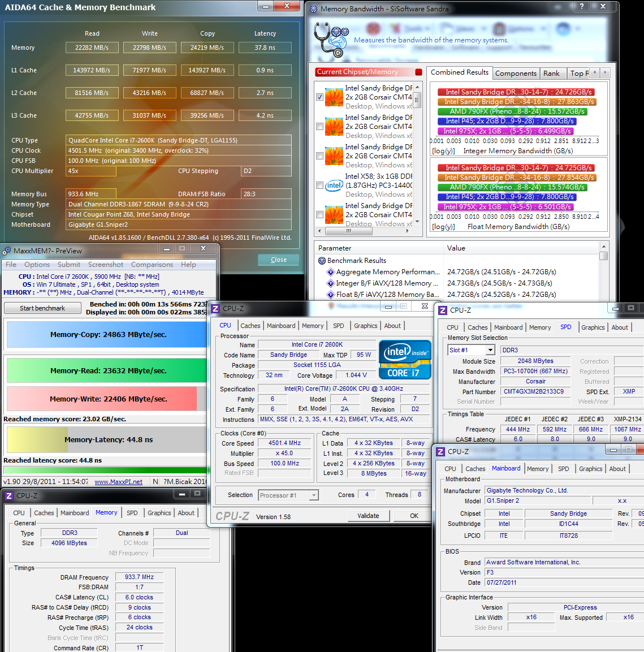Viewport: 644px width, 652px height.
Task: Open the Current Chipset/Memory selector
Action: pyautogui.click(x=368, y=72)
